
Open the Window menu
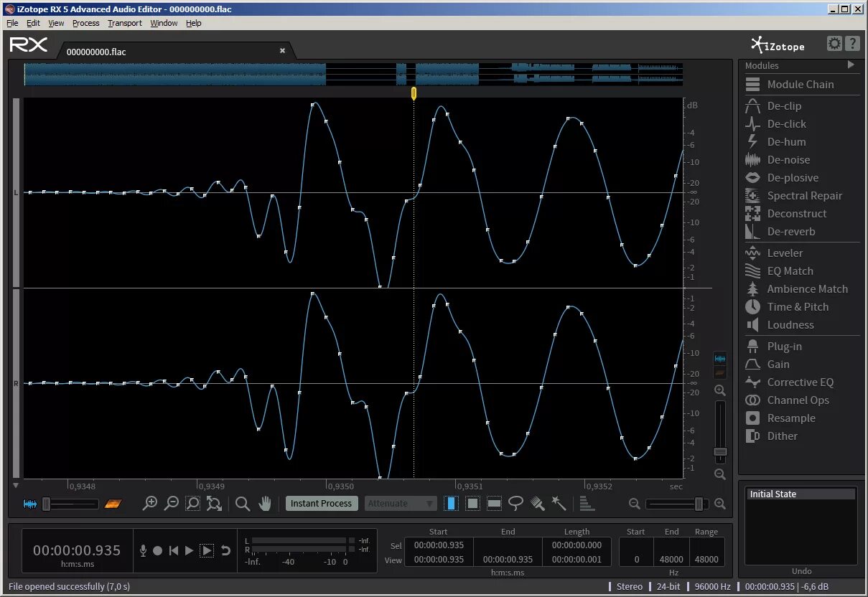(164, 23)
